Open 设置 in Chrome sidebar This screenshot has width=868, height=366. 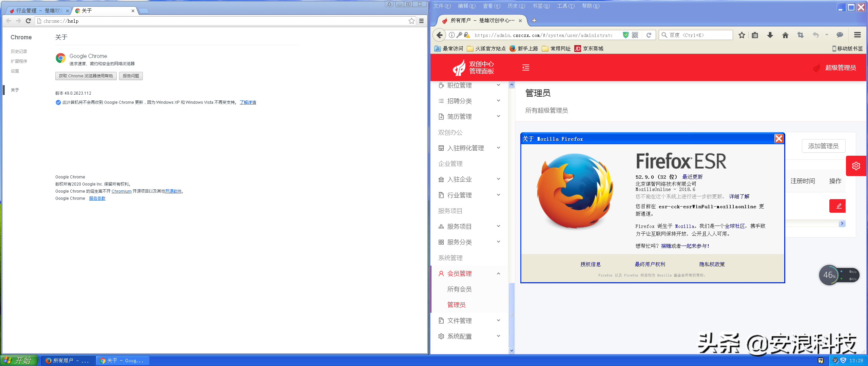[x=15, y=71]
